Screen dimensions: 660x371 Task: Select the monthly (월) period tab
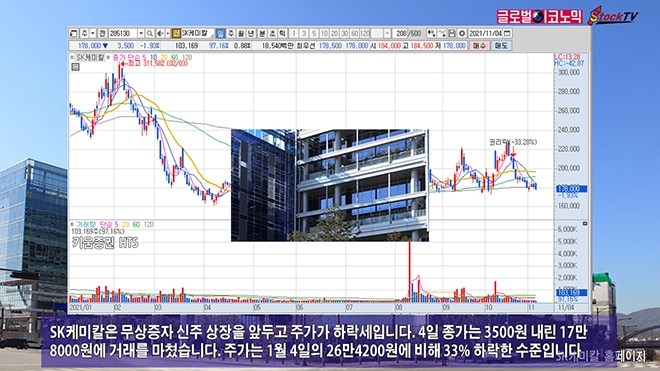pos(241,33)
